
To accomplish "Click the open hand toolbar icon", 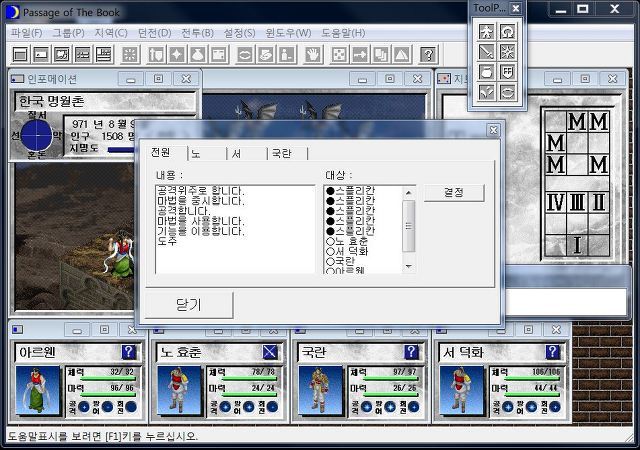I will pos(313,54).
